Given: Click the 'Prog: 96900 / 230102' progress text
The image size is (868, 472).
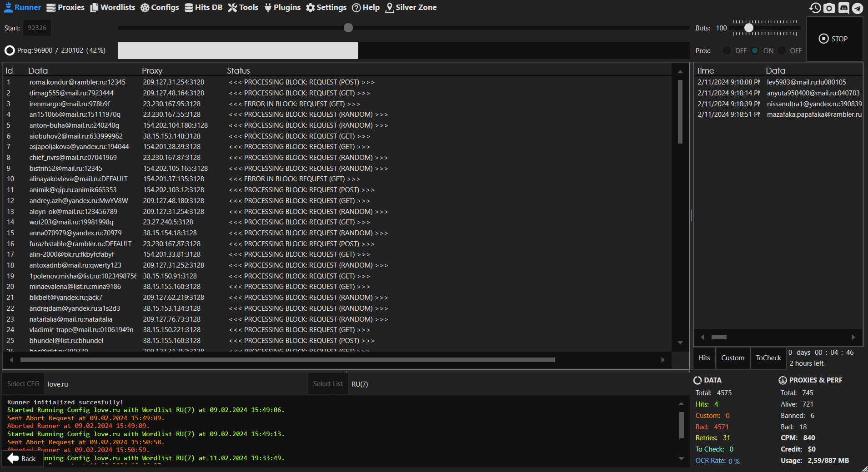Looking at the screenshot, I should coord(61,50).
